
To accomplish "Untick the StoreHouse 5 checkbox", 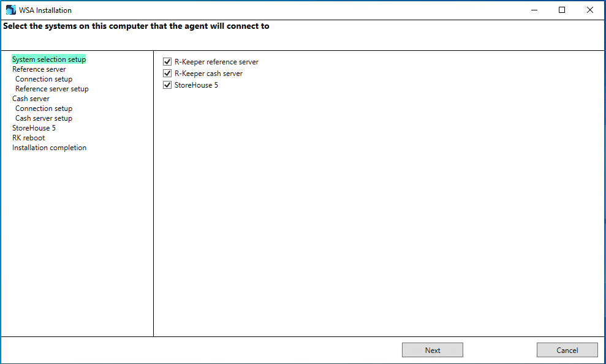I will tap(167, 85).
